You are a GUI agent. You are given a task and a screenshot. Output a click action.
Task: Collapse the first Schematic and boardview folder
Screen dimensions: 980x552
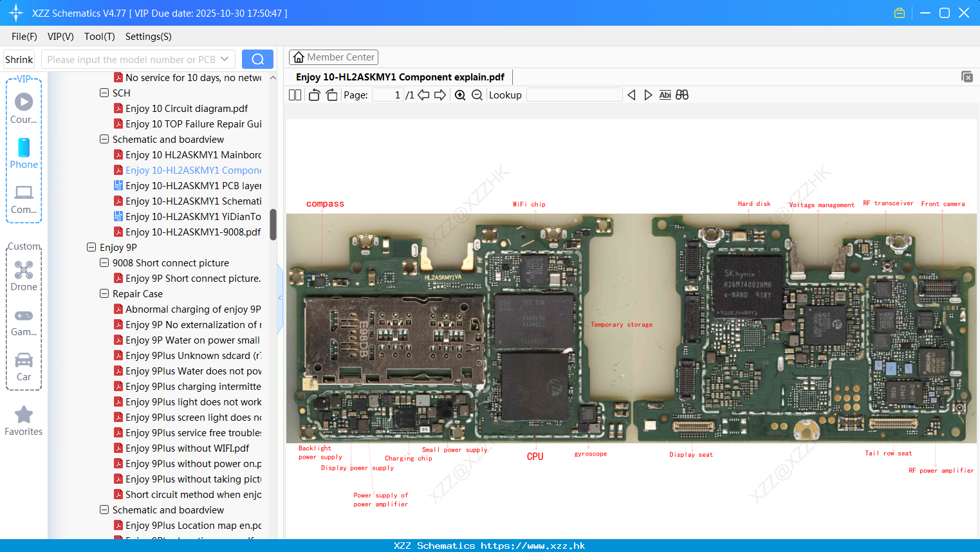pos(104,139)
